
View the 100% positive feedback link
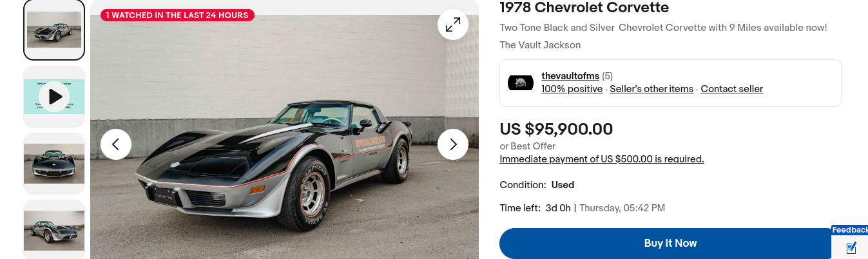pyautogui.click(x=572, y=89)
